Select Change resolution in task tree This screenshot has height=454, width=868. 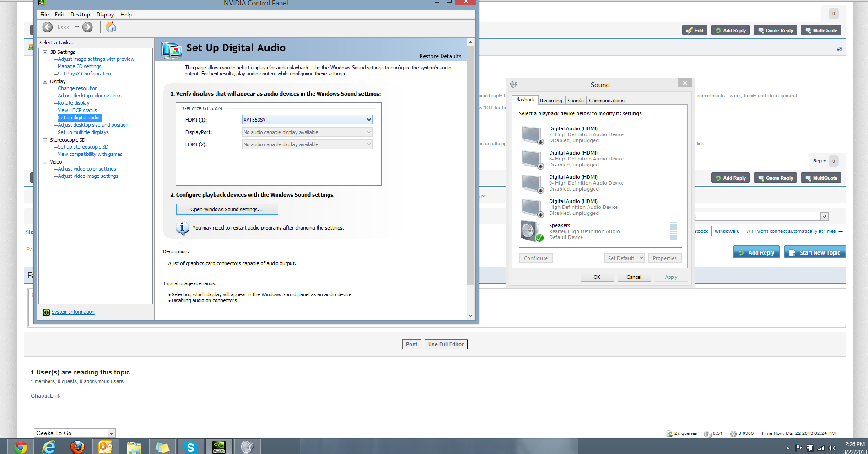click(78, 88)
